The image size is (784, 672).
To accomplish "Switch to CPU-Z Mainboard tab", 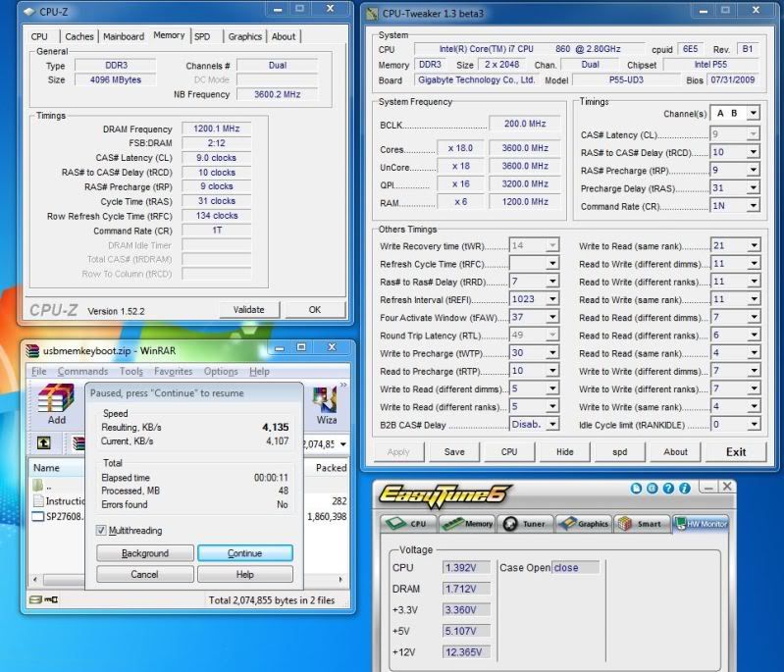I will coord(124,36).
